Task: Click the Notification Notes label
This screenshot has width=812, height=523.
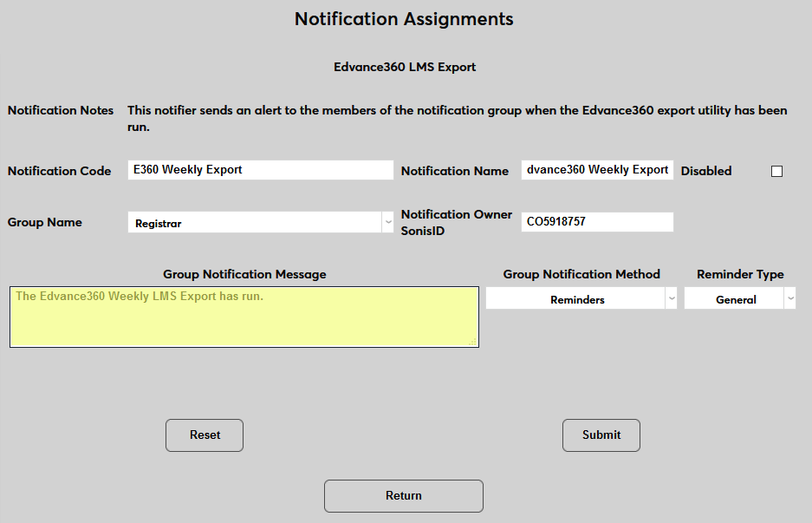Action: click(60, 110)
